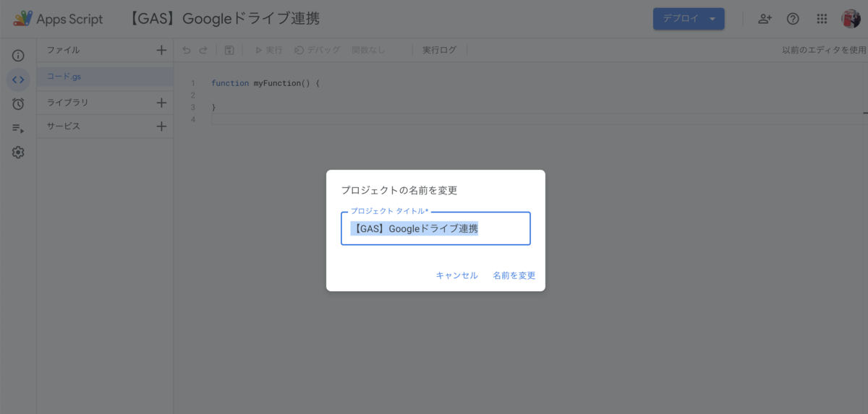Open the 関数なし function dropdown
The image size is (868, 414).
click(369, 51)
